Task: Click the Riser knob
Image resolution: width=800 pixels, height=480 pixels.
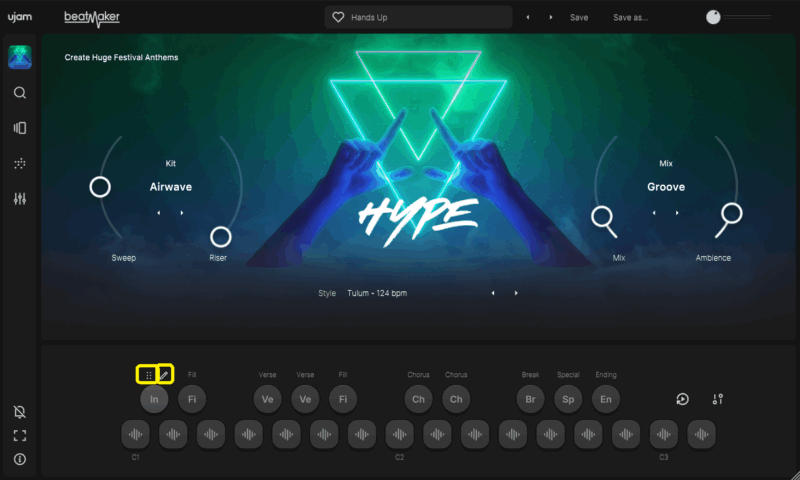Action: click(220, 237)
